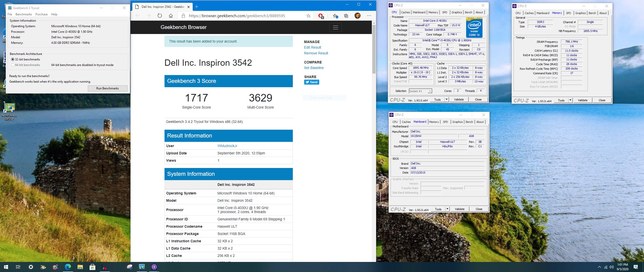Switch to Bench tab in top-left CPU-Z
Viewport: 644px width, 272px height.
pos(468,12)
